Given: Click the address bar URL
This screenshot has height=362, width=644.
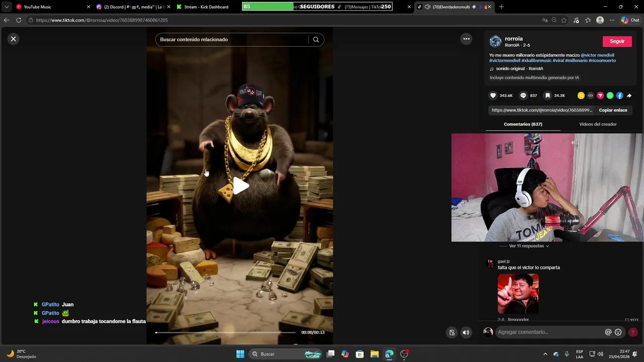Looking at the screenshot, I should [102, 20].
